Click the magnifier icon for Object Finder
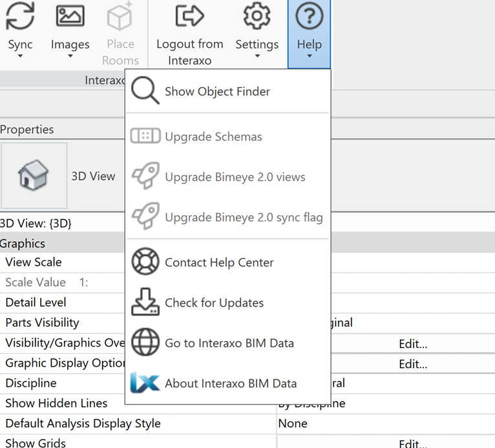The width and height of the screenshot is (495, 448). pyautogui.click(x=145, y=90)
